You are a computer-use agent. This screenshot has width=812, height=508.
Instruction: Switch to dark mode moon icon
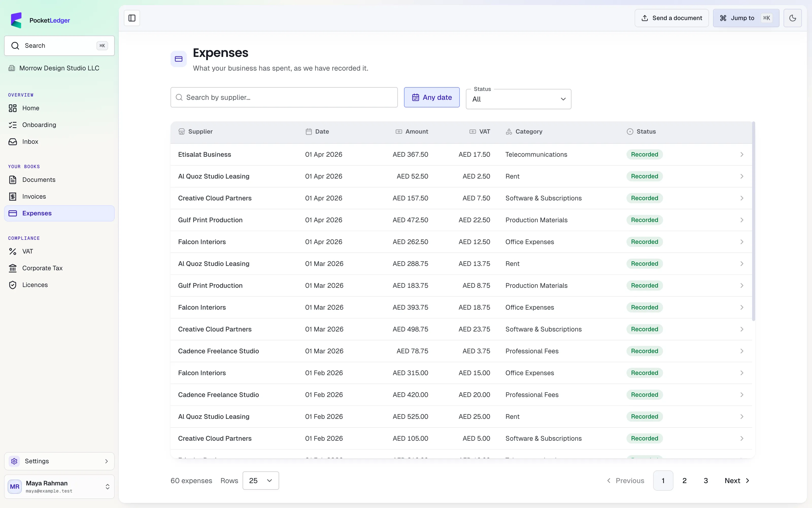(x=792, y=18)
